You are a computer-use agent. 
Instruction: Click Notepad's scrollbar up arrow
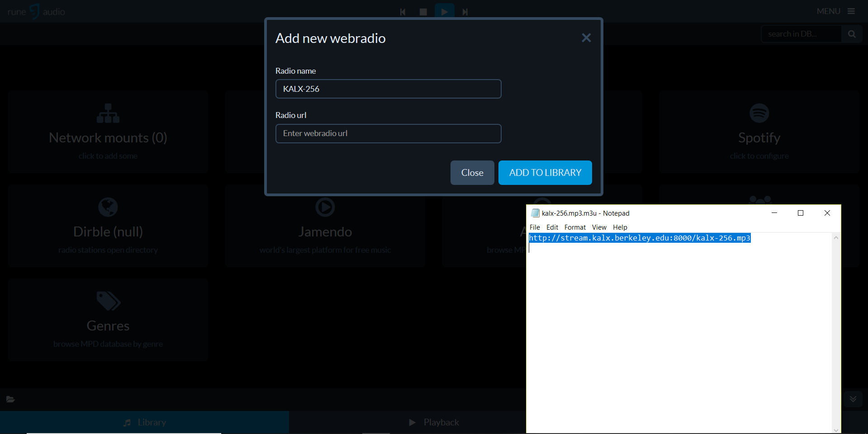[836, 238]
